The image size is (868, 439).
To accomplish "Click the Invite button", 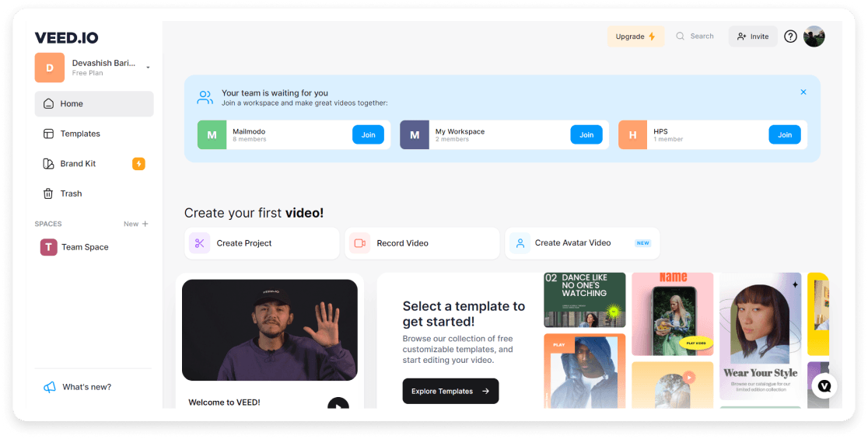I will [753, 37].
